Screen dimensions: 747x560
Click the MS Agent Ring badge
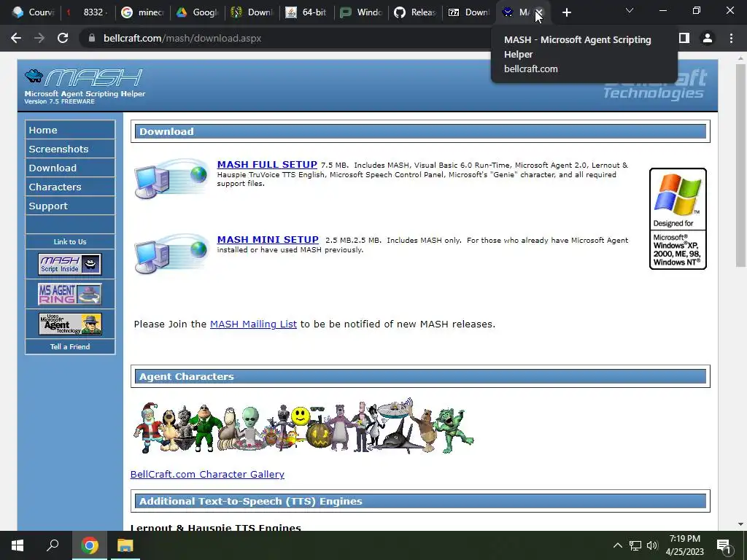pos(70,294)
